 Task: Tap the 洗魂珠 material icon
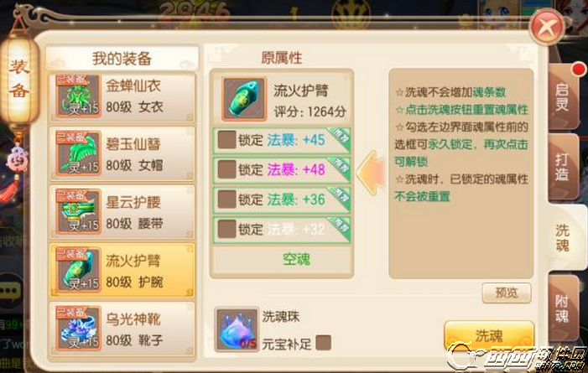237,329
